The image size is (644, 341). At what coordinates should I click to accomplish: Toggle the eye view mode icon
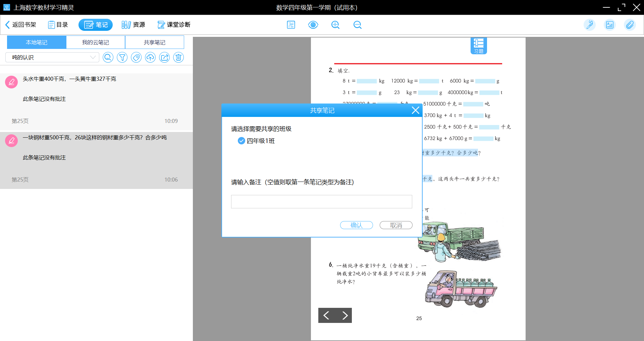(x=313, y=25)
